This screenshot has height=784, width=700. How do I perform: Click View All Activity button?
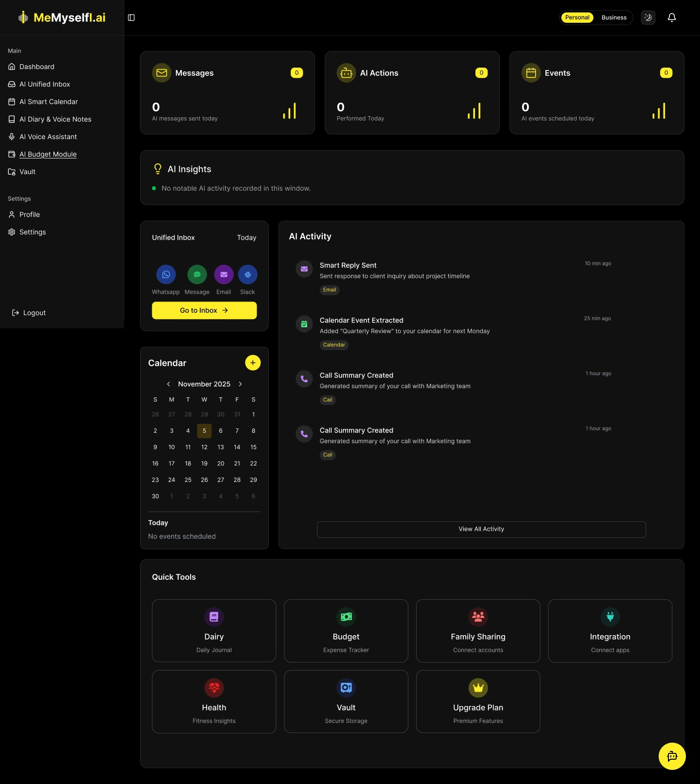pos(481,529)
